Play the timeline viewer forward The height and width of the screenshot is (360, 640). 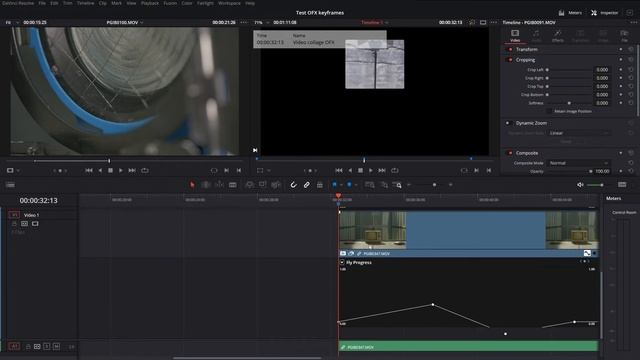(371, 170)
